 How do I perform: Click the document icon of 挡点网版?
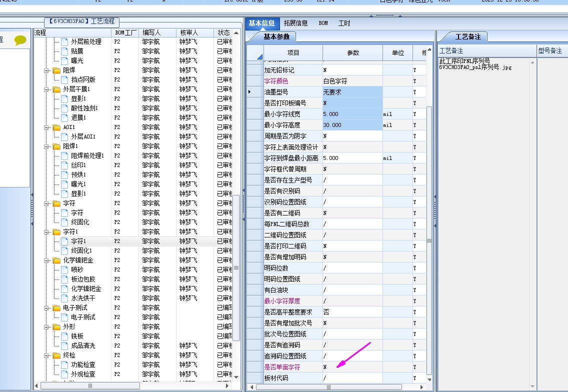(64, 79)
